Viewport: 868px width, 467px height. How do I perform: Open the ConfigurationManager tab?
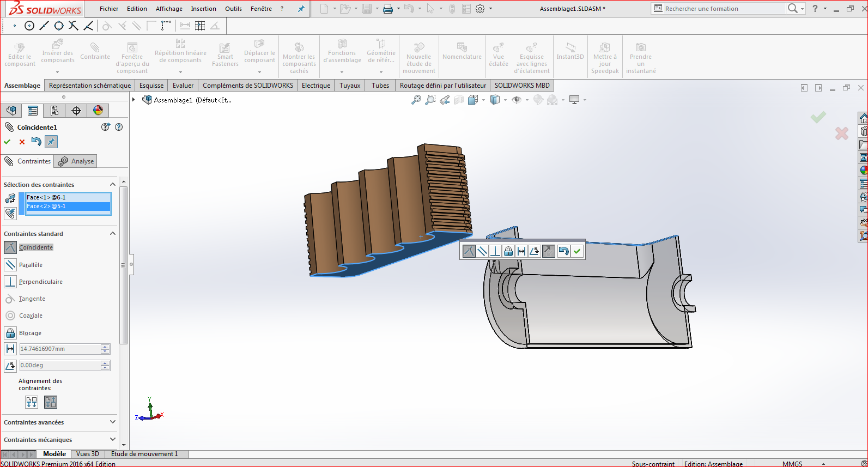(x=54, y=111)
